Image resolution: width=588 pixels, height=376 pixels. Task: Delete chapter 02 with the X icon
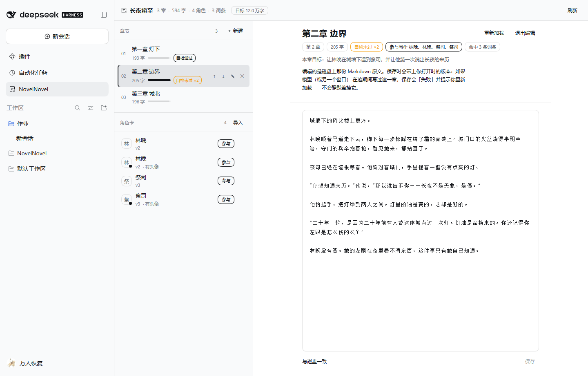(242, 76)
